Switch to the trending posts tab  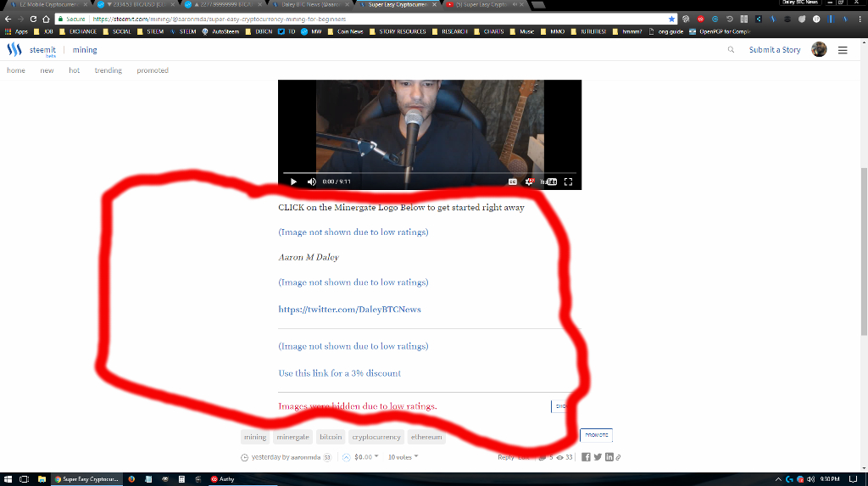tap(108, 70)
